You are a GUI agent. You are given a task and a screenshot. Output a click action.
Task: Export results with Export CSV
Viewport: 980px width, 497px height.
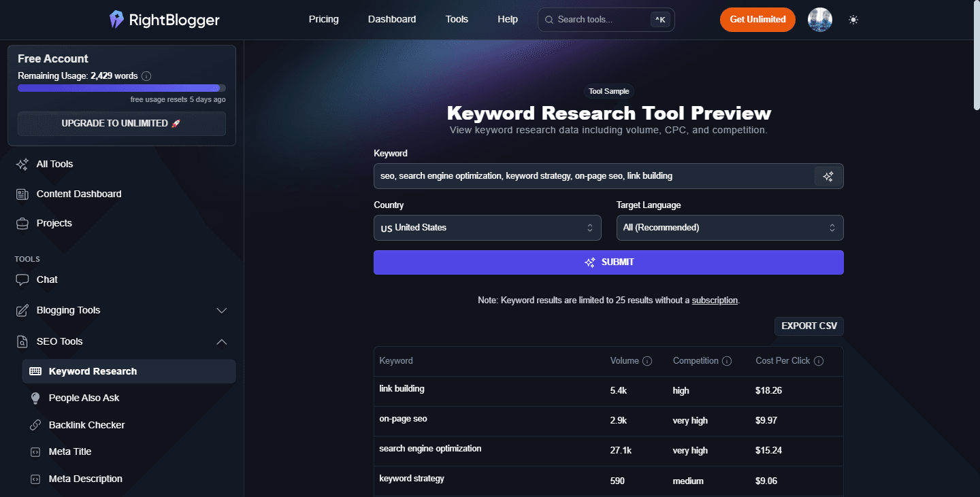click(809, 326)
